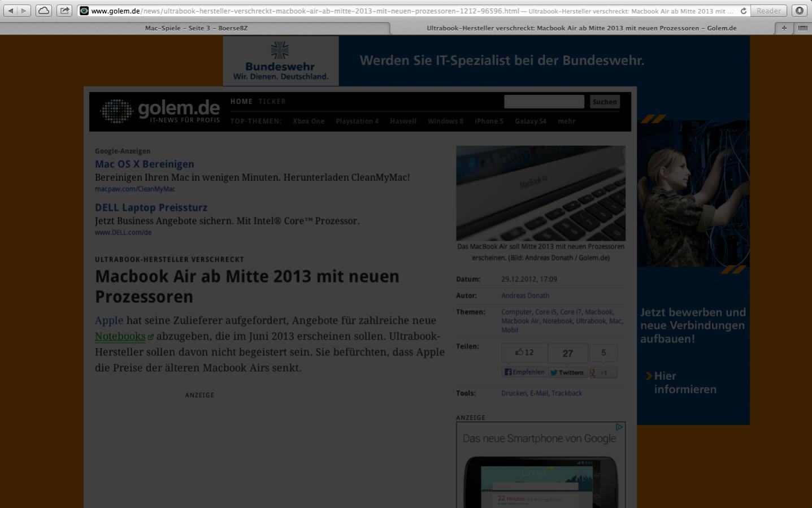
Task: Click the MacBook Air keyboard article image
Action: (x=541, y=193)
